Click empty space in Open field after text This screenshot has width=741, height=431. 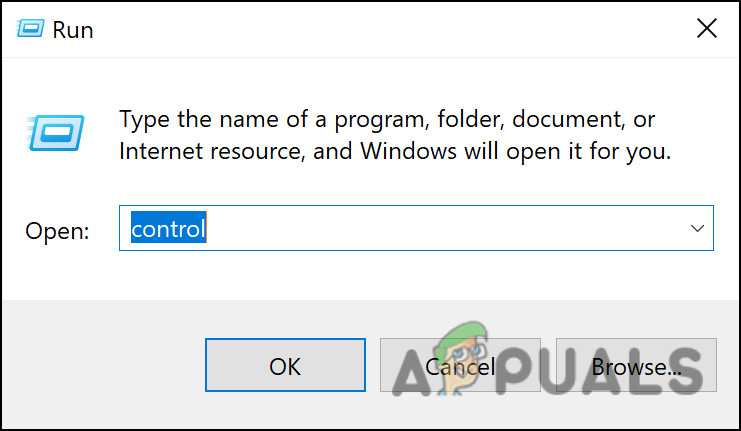[x=450, y=229]
